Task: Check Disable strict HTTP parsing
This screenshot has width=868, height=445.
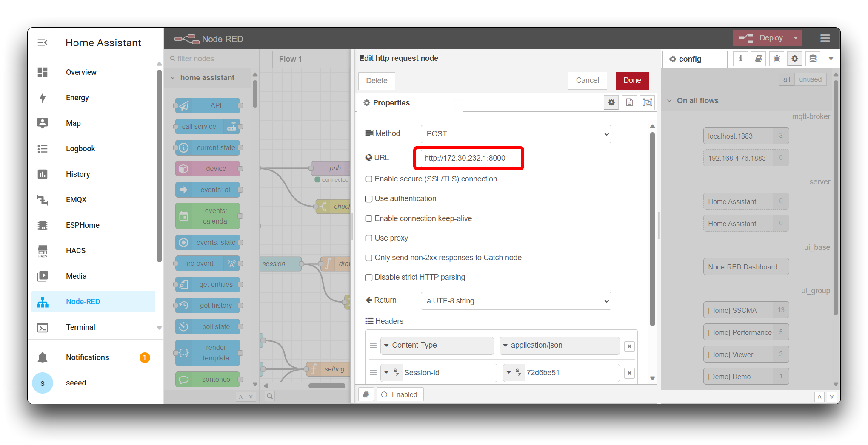Action: click(x=369, y=278)
